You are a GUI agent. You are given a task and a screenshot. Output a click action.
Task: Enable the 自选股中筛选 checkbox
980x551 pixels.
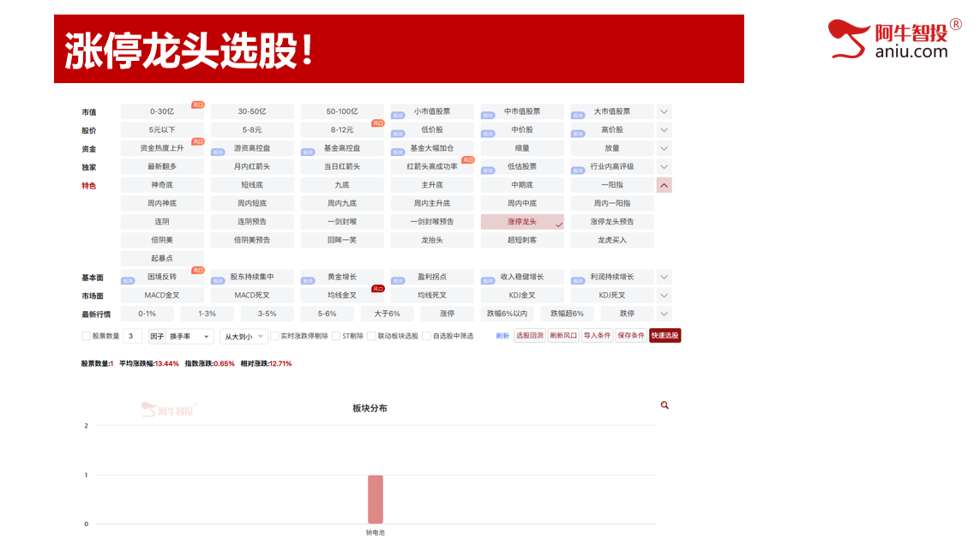[x=427, y=336]
